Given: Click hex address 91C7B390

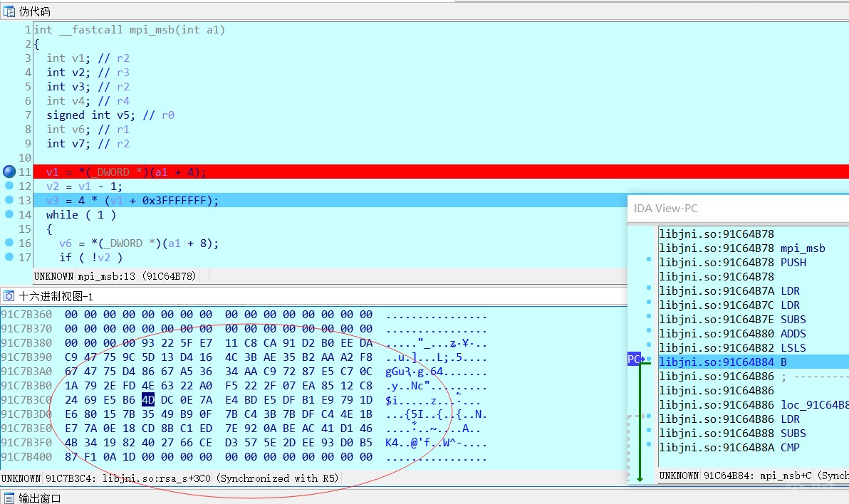Looking at the screenshot, I should point(26,357).
